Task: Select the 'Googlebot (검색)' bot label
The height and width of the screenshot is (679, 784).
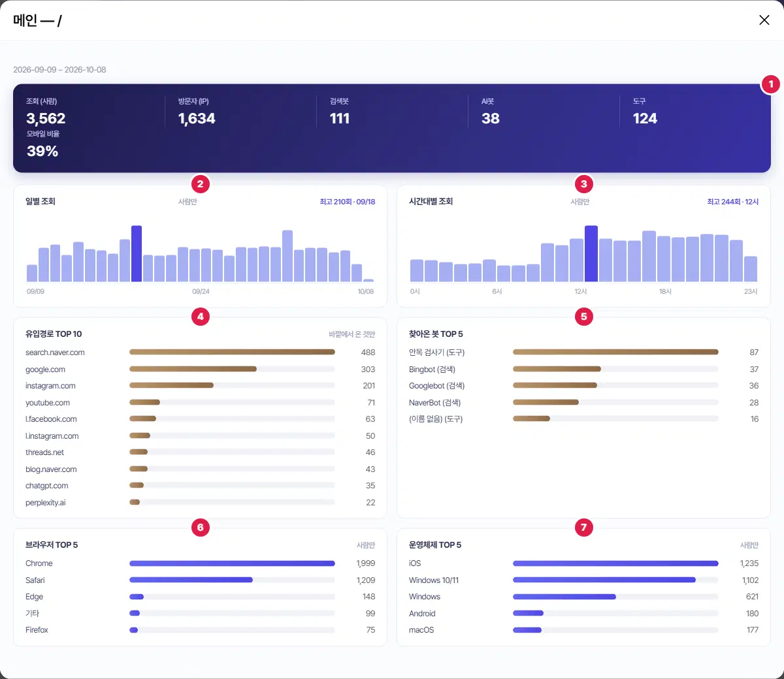Action: 437,386
